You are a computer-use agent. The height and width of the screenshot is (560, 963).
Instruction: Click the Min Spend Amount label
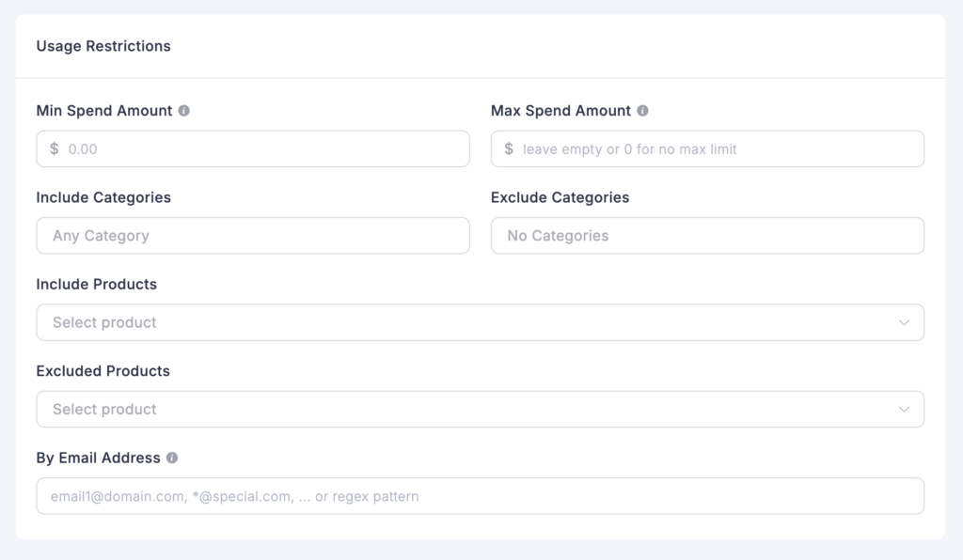[x=103, y=111]
